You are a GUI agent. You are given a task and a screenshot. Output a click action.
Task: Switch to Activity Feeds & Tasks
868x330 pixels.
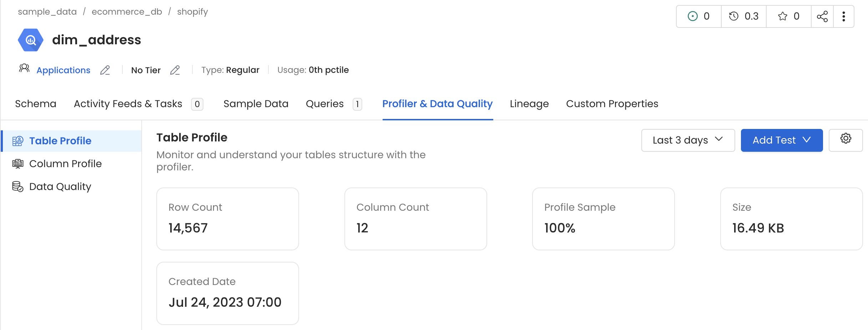(x=128, y=104)
